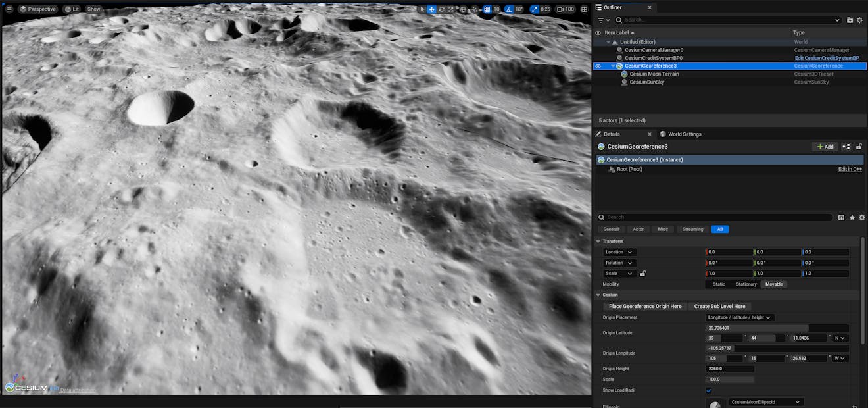
Task: Select the Move tool in viewport toolbar
Action: (431, 9)
